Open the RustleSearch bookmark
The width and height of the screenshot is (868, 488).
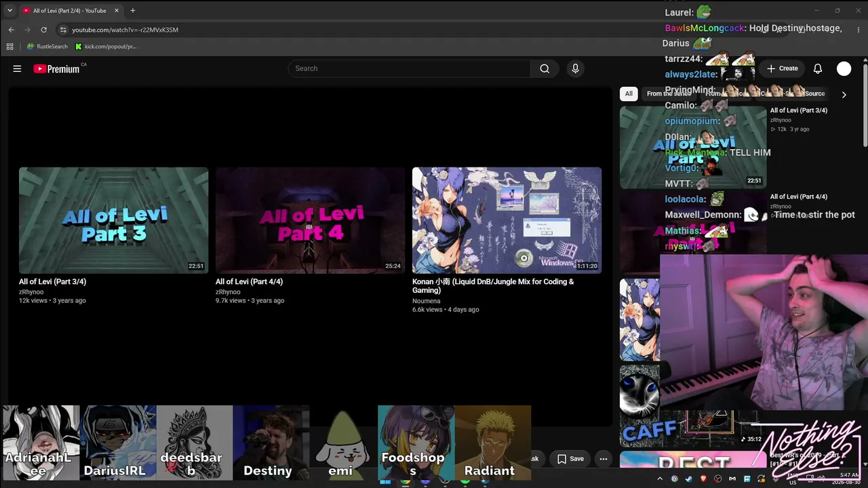pyautogui.click(x=47, y=47)
